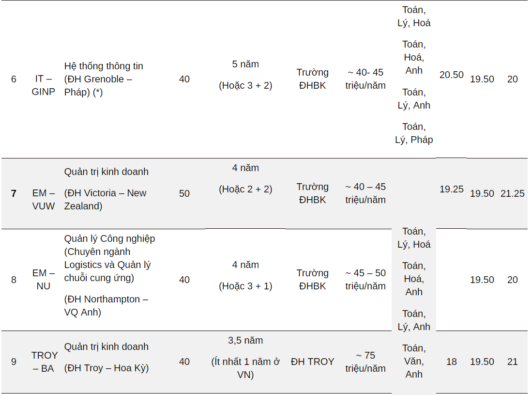Select the 20.50 score cell
Image resolution: width=532 pixels, height=395 pixels.
[x=451, y=75]
